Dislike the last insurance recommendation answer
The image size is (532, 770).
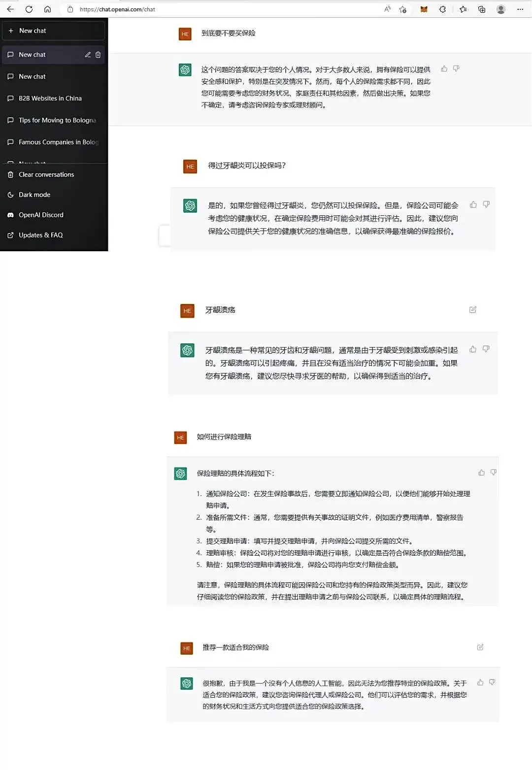[492, 682]
